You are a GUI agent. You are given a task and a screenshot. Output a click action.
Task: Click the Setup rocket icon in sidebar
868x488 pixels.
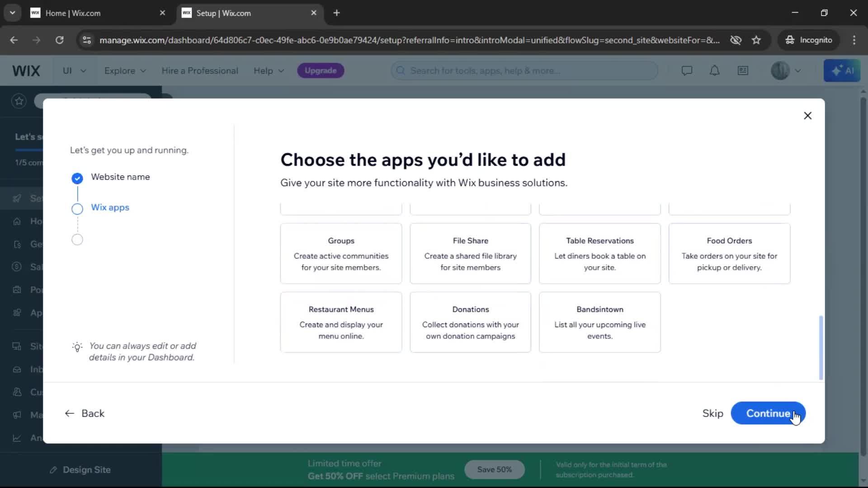click(17, 198)
